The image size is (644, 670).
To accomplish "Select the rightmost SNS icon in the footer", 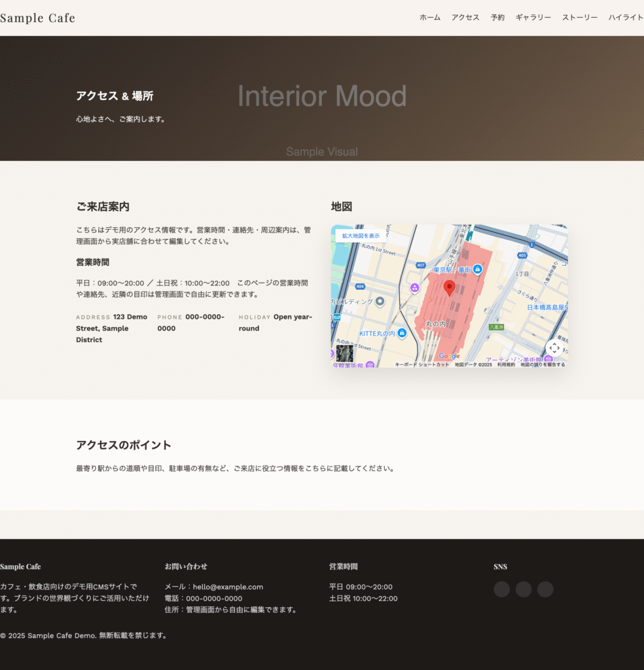I will click(545, 590).
